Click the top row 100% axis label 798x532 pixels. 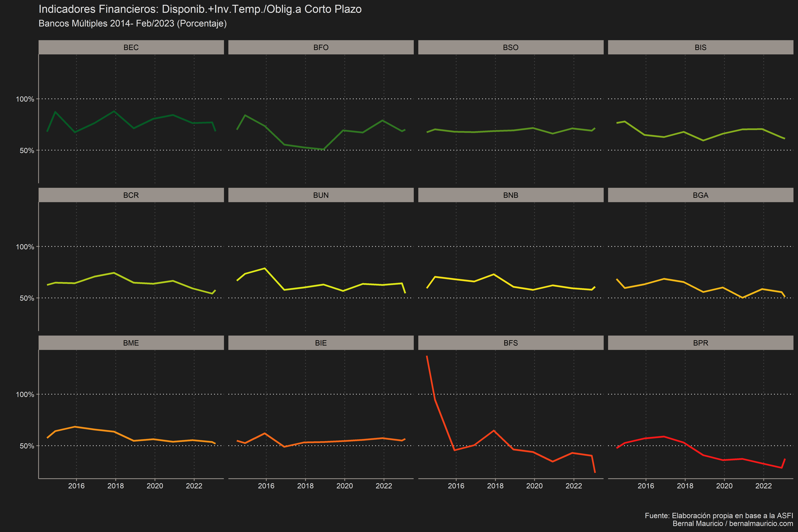25,99
